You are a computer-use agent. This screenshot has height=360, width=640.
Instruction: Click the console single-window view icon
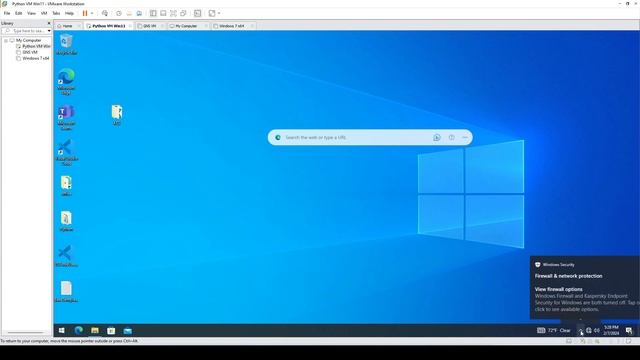pyautogui.click(x=163, y=13)
